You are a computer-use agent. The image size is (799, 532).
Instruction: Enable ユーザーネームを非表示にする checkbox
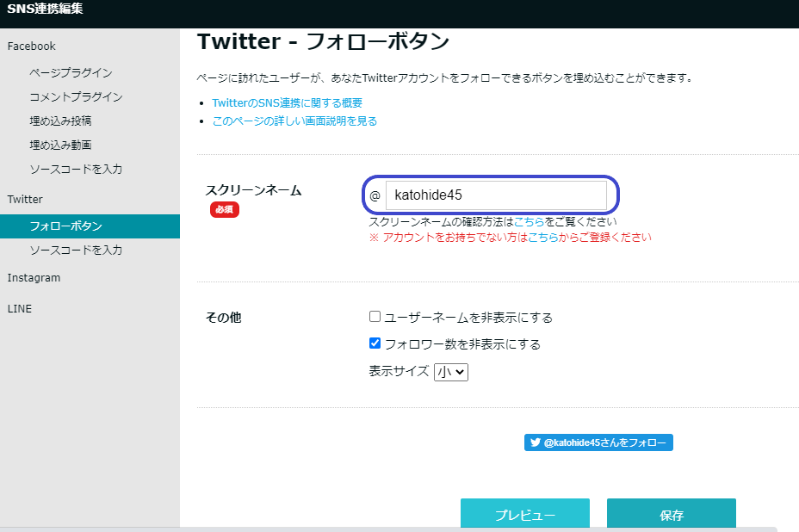click(375, 317)
